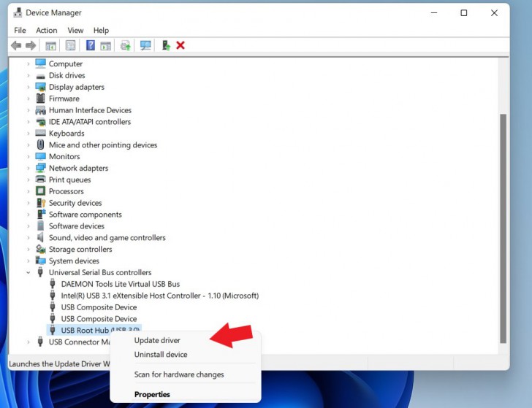Expand the Display adapters node

click(28, 87)
